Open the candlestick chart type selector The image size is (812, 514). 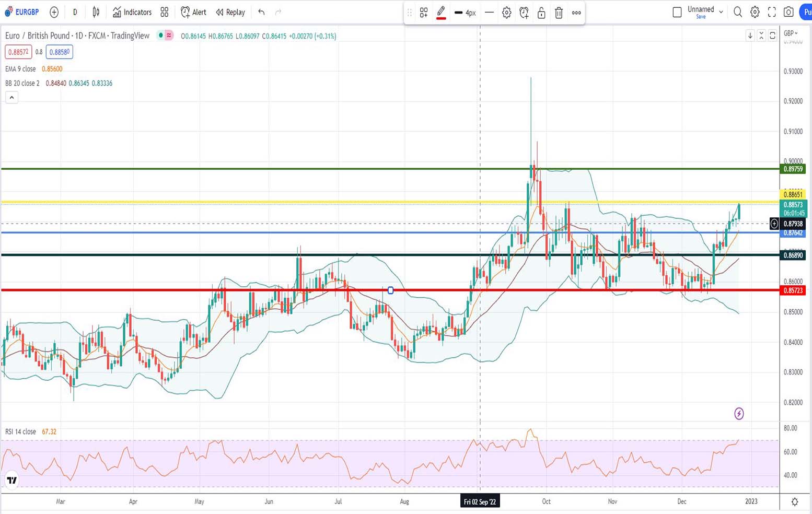[x=96, y=12]
